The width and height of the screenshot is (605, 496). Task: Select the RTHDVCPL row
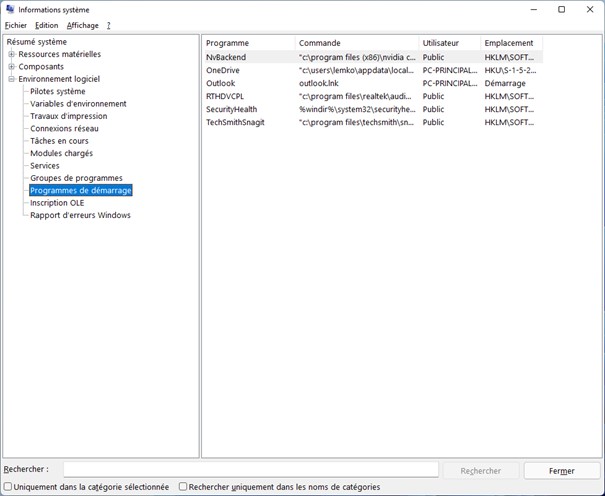point(372,96)
